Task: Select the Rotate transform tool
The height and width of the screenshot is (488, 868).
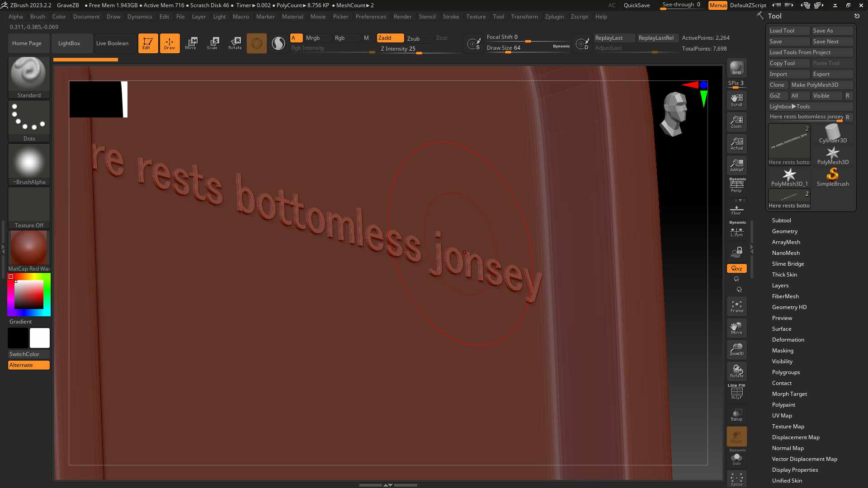Action: click(x=235, y=43)
